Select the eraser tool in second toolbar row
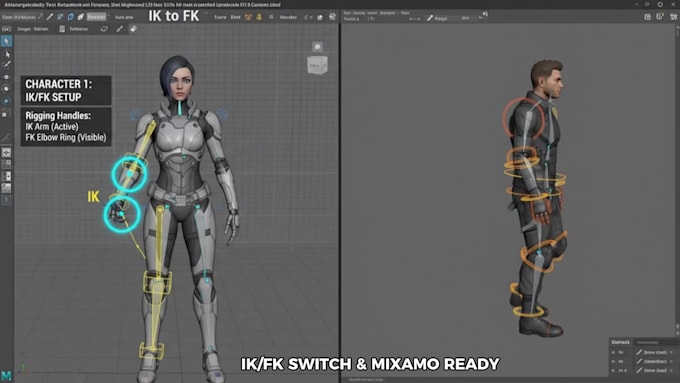 (133, 29)
